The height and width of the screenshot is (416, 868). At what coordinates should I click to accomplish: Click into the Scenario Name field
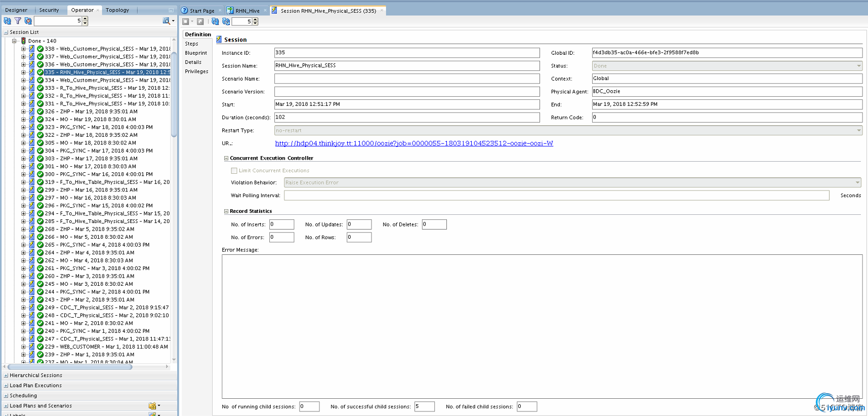click(x=406, y=79)
